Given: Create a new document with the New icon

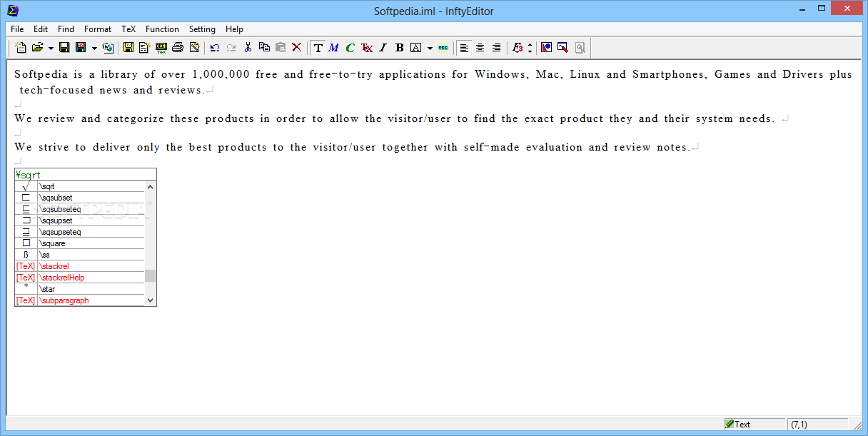Looking at the screenshot, I should pos(21,48).
